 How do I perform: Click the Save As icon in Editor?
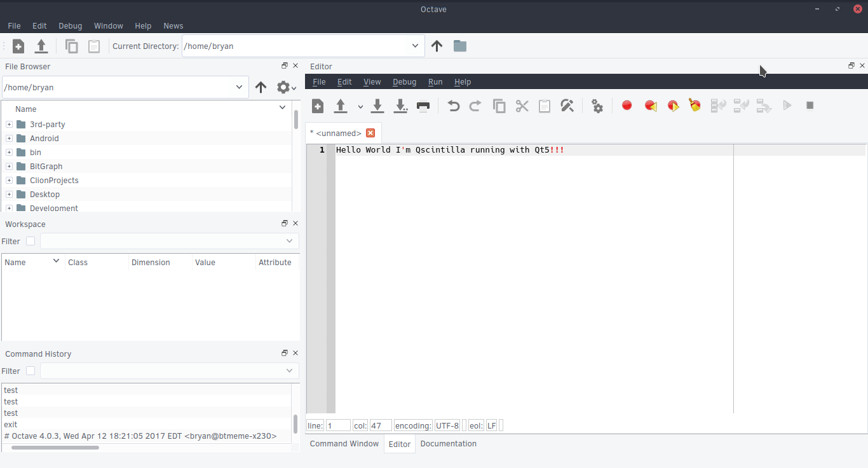point(400,106)
